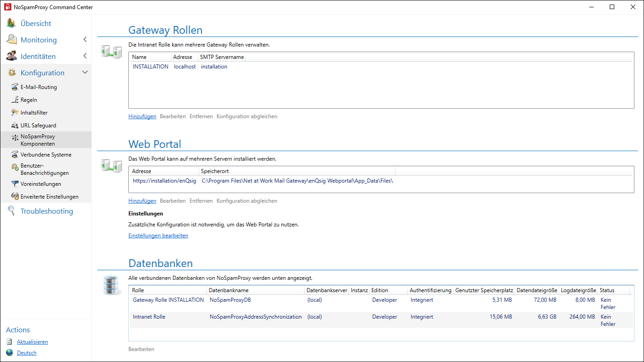
Task: Click the NoSpamProxy Komponenten icon
Action: 15,137
